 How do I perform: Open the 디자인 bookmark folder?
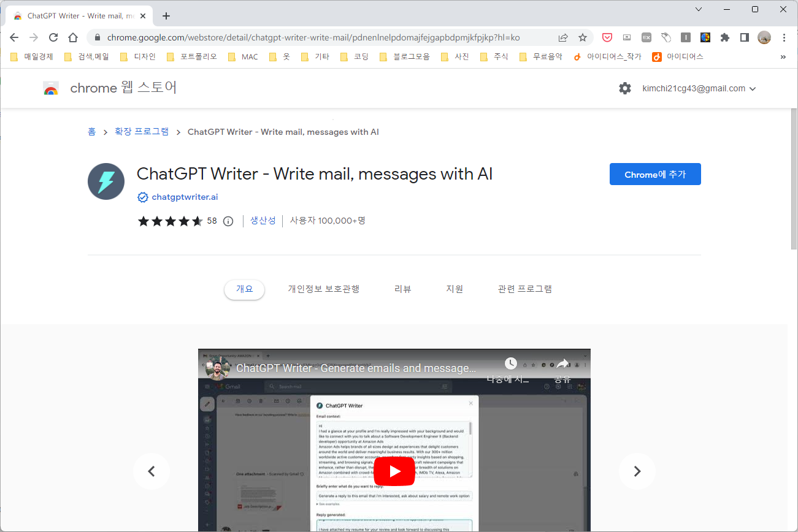click(x=138, y=56)
